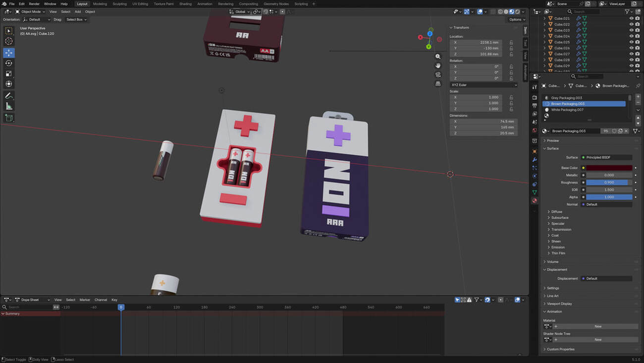Click the Base Color swatch
Image resolution: width=644 pixels, height=363 pixels.
(609, 168)
